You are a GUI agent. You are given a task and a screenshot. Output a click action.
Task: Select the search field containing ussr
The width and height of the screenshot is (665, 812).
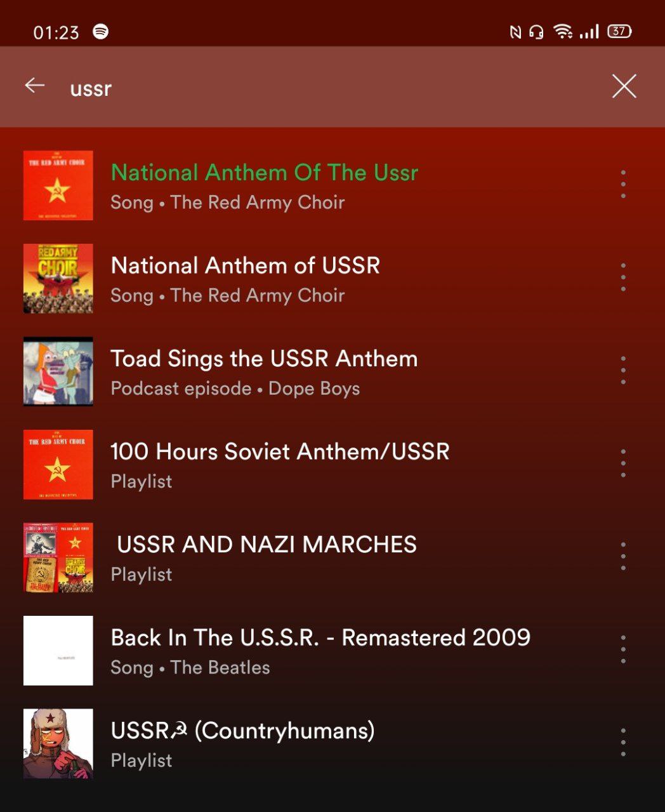click(330, 87)
